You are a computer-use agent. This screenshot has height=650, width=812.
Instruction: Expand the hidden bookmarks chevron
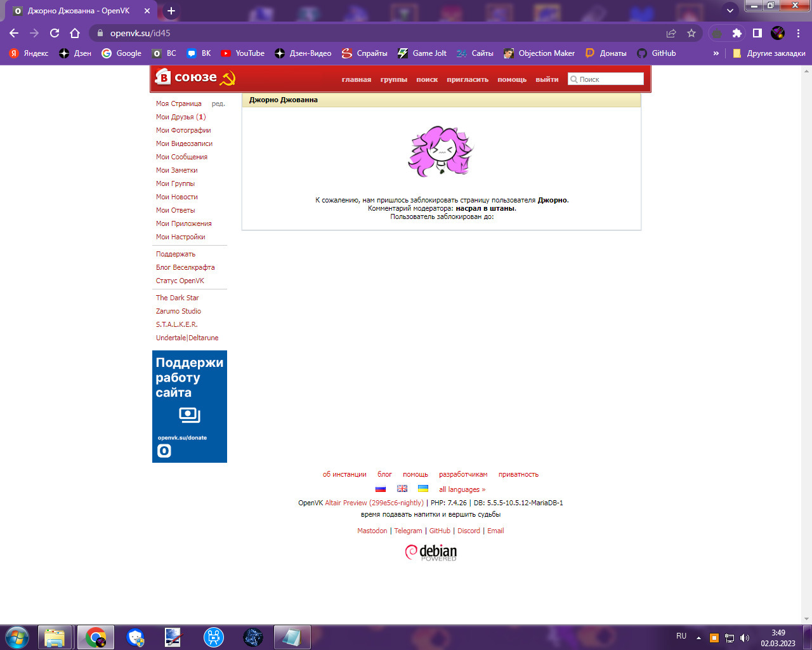[716, 53]
